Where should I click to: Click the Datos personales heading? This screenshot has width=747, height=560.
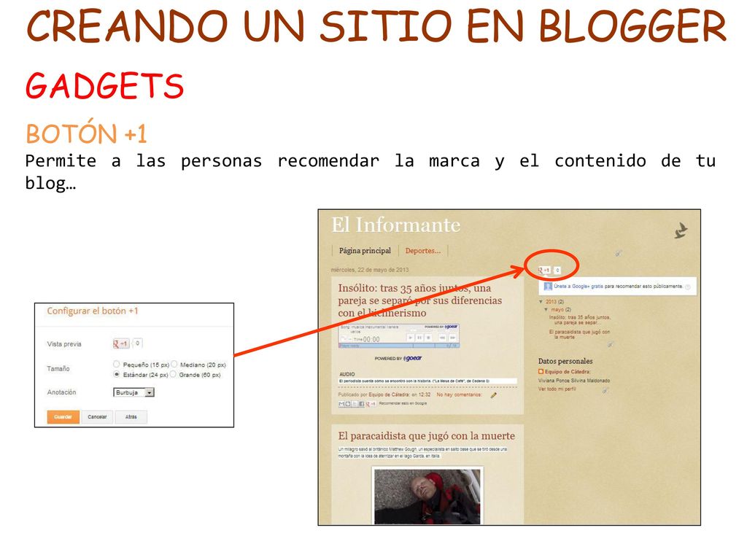(565, 361)
